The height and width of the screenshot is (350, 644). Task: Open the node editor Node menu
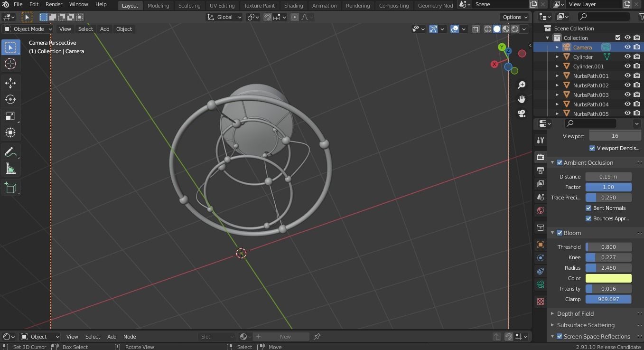pos(130,337)
